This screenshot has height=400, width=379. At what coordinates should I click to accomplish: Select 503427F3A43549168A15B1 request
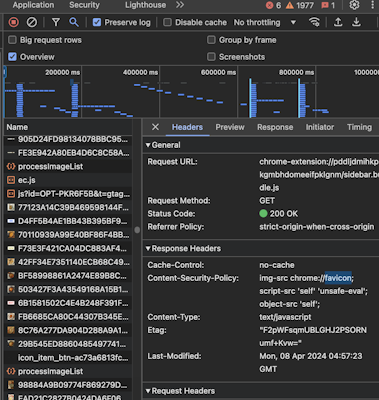tap(68, 289)
